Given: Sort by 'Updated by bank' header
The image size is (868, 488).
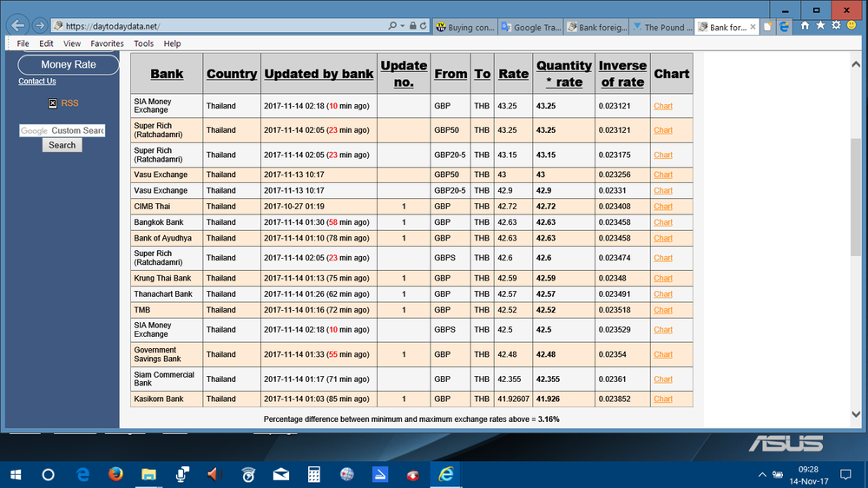Looking at the screenshot, I should [x=319, y=74].
